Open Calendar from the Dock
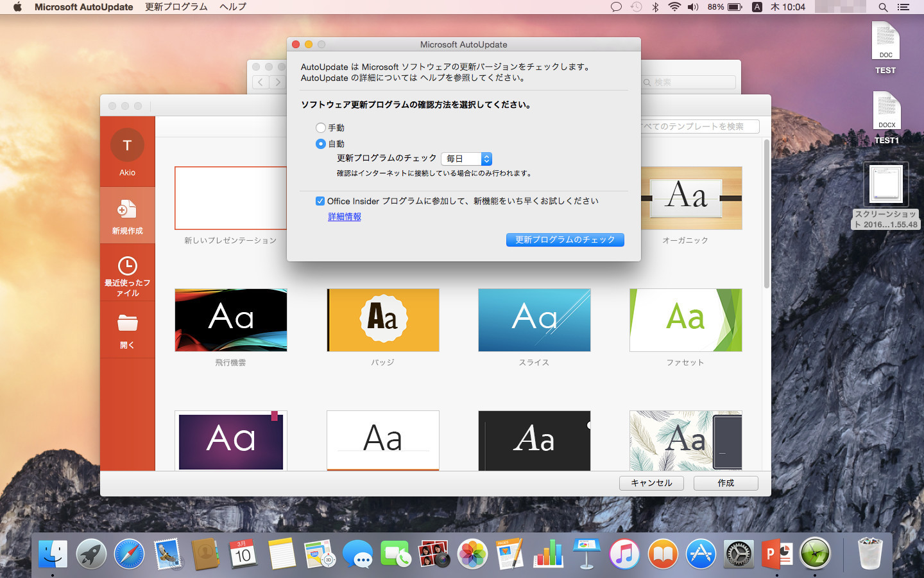The width and height of the screenshot is (924, 578). (x=243, y=553)
